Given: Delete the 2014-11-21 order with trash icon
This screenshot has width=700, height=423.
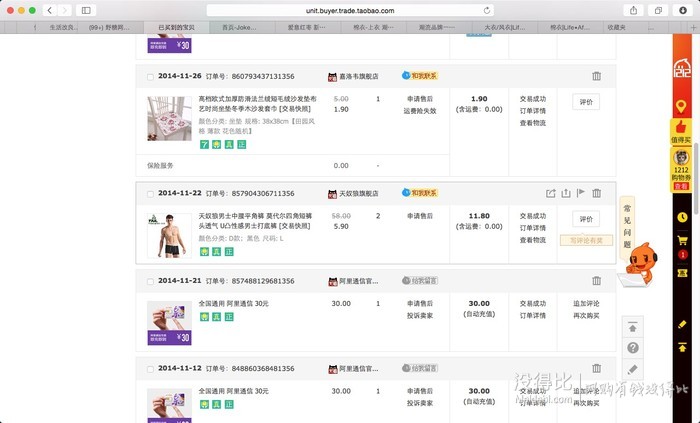Looking at the screenshot, I should [596, 281].
